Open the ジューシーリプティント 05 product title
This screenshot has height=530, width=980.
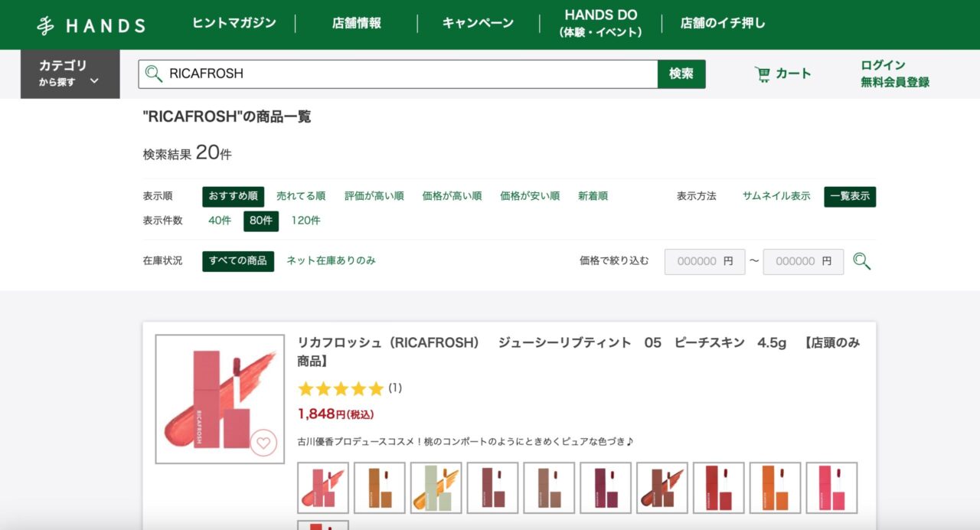(578, 352)
